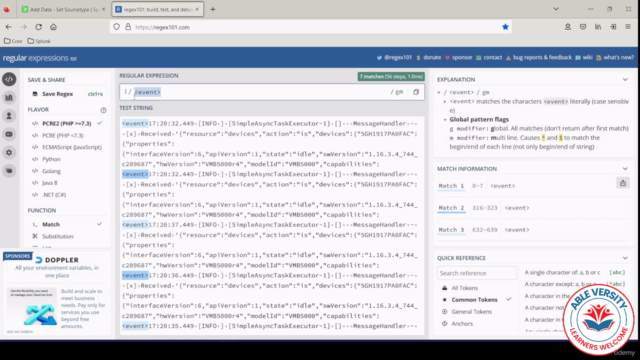Open the sponsor link
This screenshot has width=640, height=360.
click(459, 58)
